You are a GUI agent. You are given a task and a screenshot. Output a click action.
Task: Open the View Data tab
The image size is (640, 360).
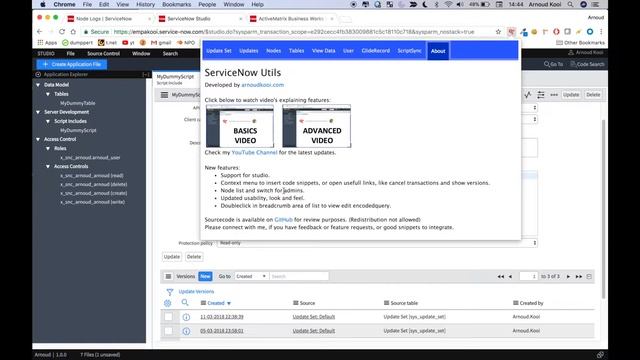coord(323,51)
